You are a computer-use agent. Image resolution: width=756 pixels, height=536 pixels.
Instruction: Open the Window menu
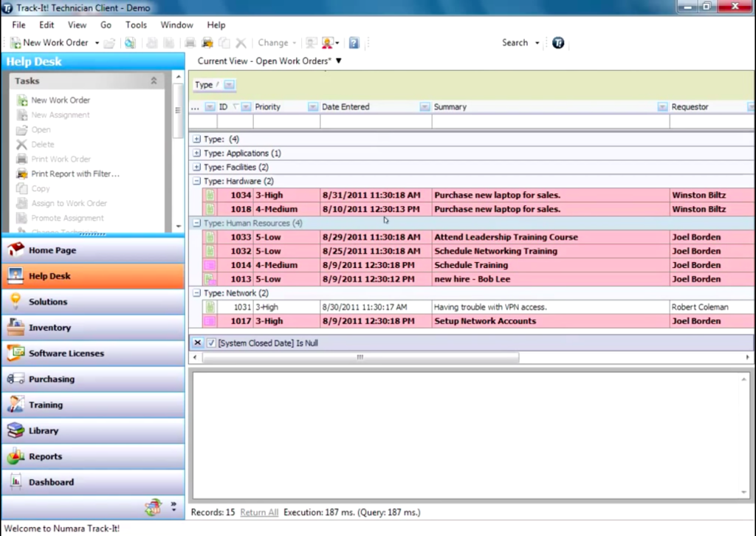[x=176, y=25]
